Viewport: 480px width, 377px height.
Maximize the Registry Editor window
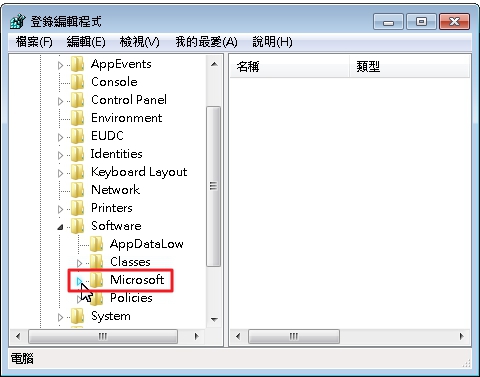(421, 22)
